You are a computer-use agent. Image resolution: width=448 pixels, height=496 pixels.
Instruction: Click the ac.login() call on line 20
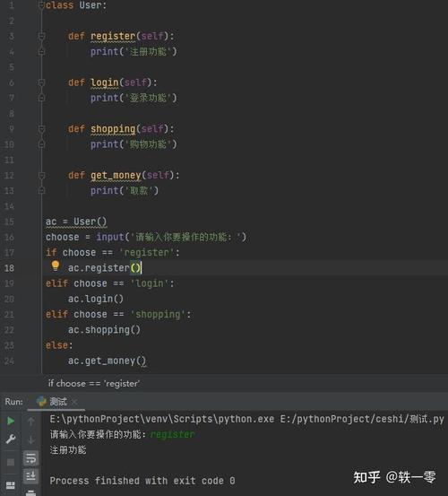[96, 299]
